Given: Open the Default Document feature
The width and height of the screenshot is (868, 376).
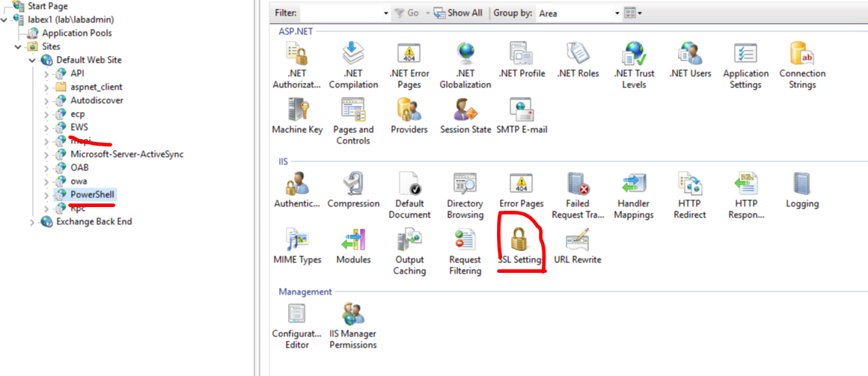Looking at the screenshot, I should click(x=409, y=196).
